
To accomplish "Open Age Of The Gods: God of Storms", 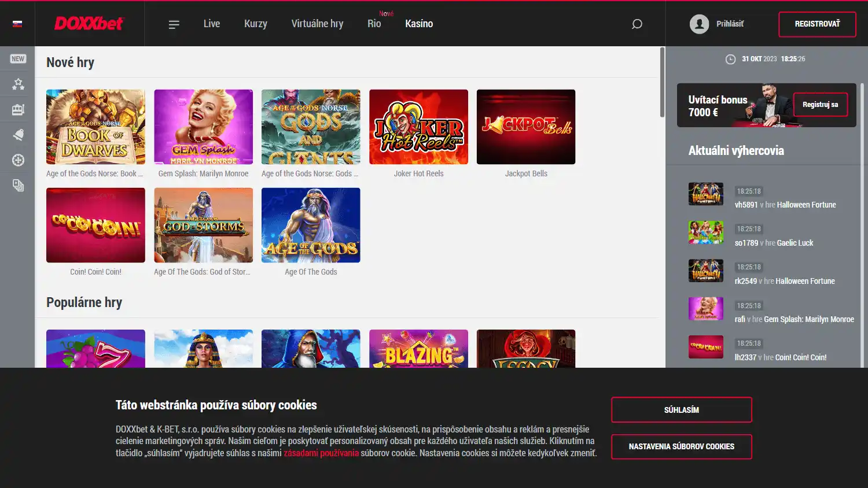I will point(203,225).
